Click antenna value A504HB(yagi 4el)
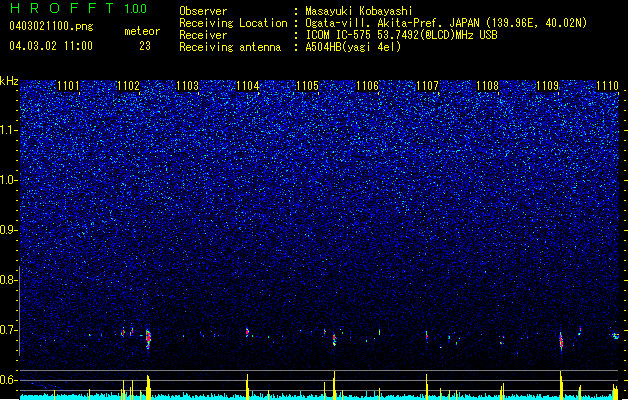Screen dimensions: 629x400 click(x=353, y=47)
